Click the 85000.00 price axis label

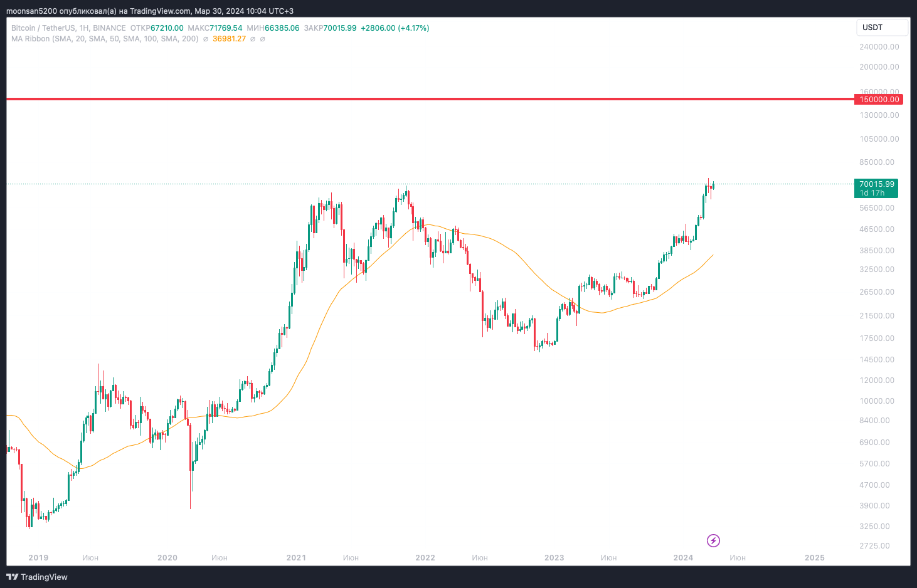coord(877,162)
